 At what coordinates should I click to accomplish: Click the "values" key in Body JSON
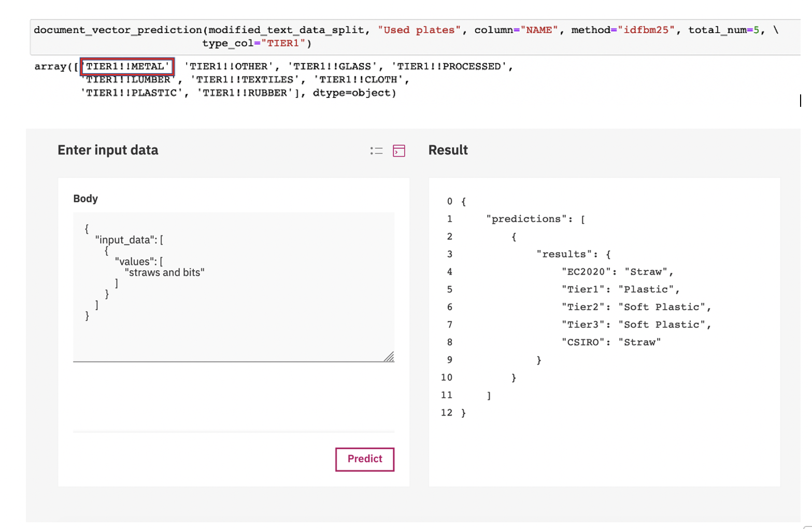tap(136, 261)
